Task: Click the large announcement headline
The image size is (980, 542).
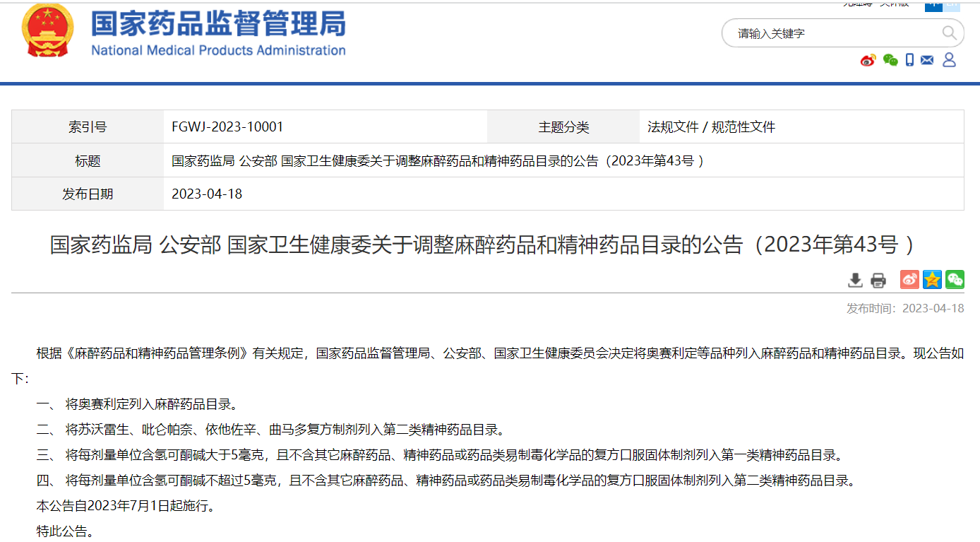Action: 483,245
